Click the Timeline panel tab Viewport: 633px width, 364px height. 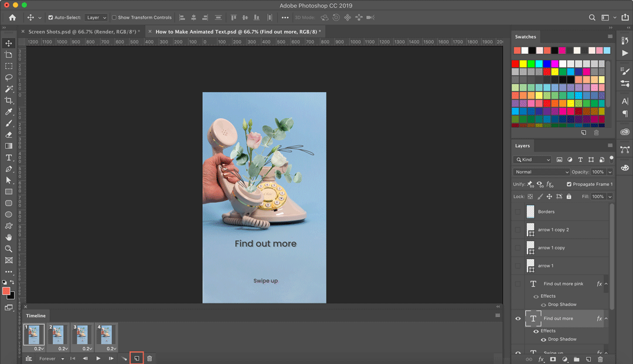point(36,315)
